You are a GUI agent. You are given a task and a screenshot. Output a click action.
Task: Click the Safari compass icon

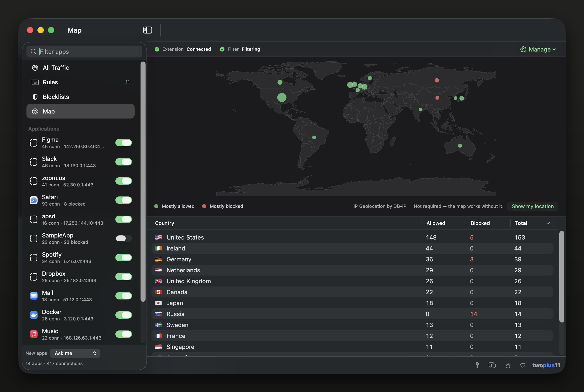(34, 200)
